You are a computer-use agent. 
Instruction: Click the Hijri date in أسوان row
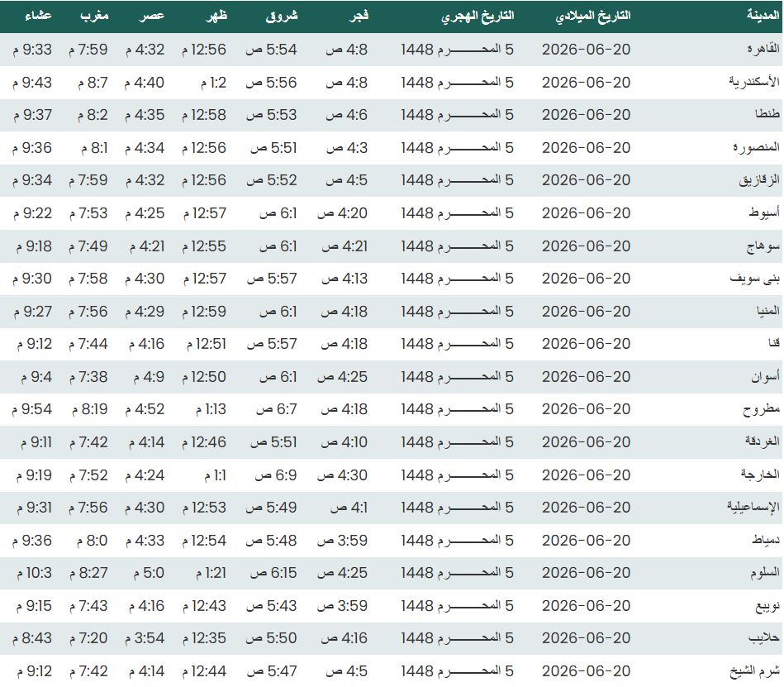457,377
